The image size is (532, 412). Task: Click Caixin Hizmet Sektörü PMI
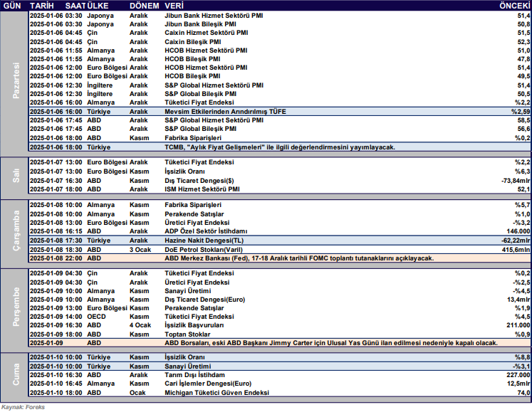pos(207,33)
